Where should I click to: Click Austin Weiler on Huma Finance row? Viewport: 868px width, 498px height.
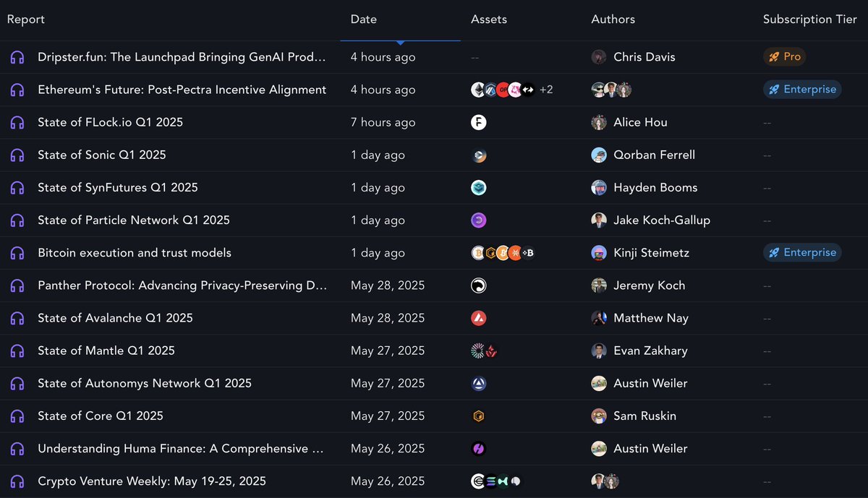650,448
